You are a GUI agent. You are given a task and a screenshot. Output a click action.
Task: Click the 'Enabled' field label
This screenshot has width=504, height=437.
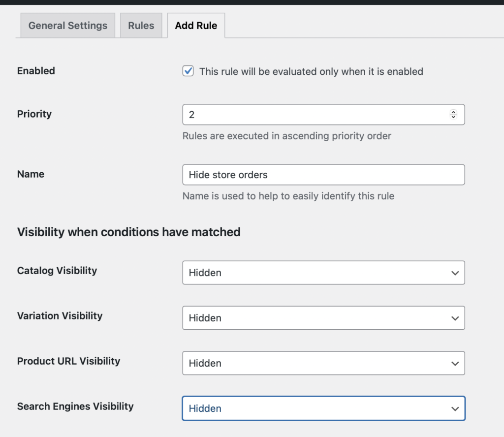point(36,71)
